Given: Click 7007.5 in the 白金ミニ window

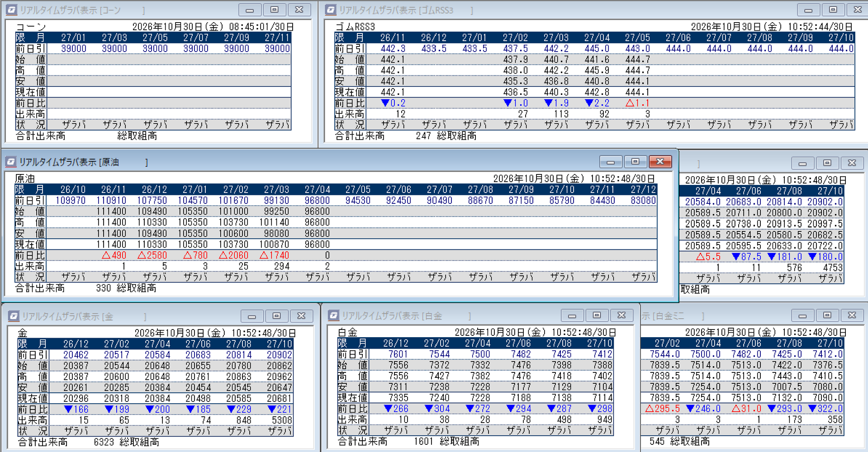Looking at the screenshot, I should coord(787,387).
